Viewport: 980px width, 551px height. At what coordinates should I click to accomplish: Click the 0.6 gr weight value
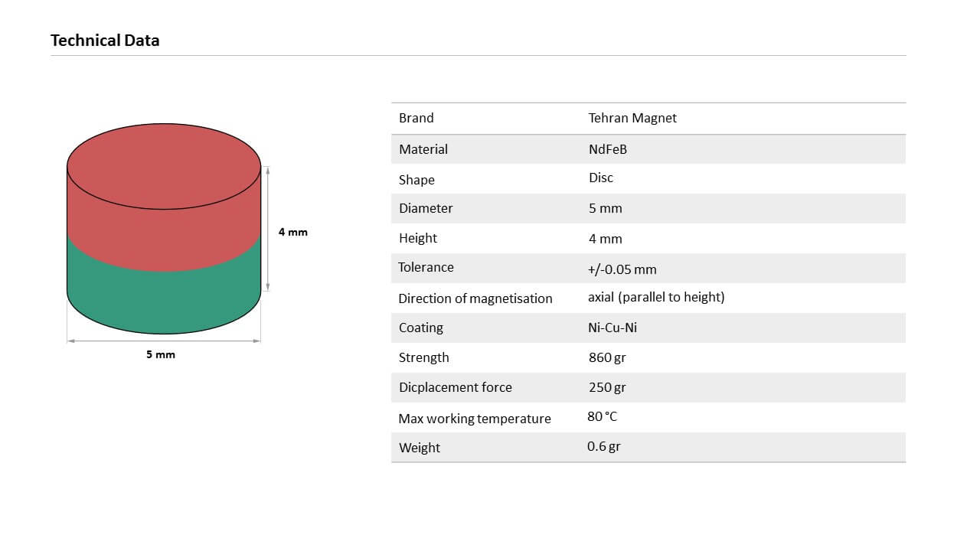pyautogui.click(x=603, y=446)
